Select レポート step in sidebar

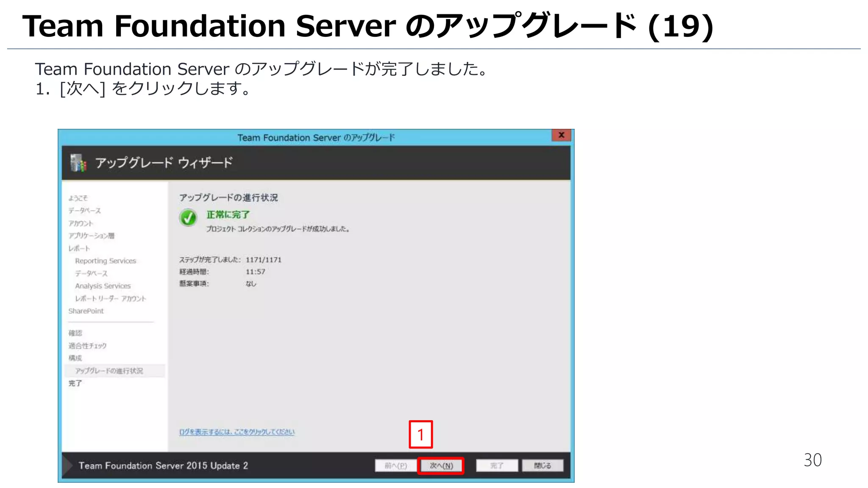(x=79, y=248)
